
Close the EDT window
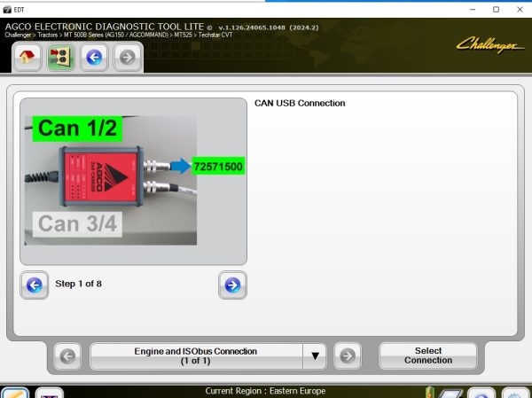tap(520, 10)
